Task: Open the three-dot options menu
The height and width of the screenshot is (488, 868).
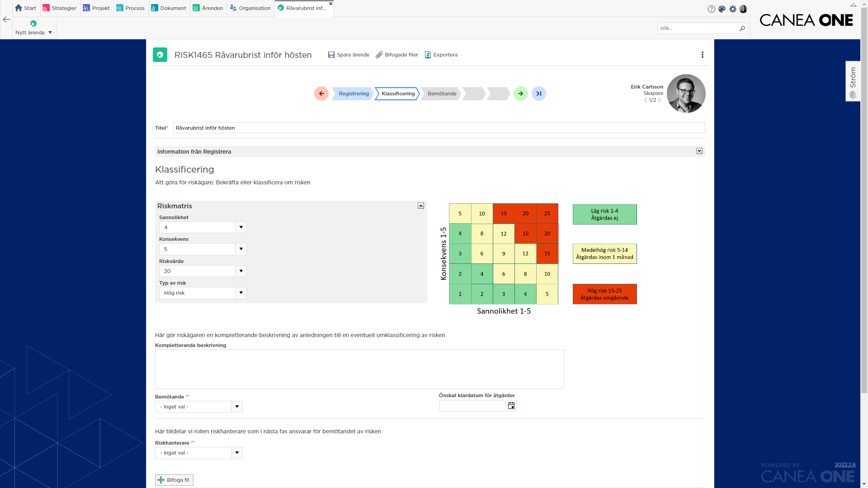Action: 702,55
